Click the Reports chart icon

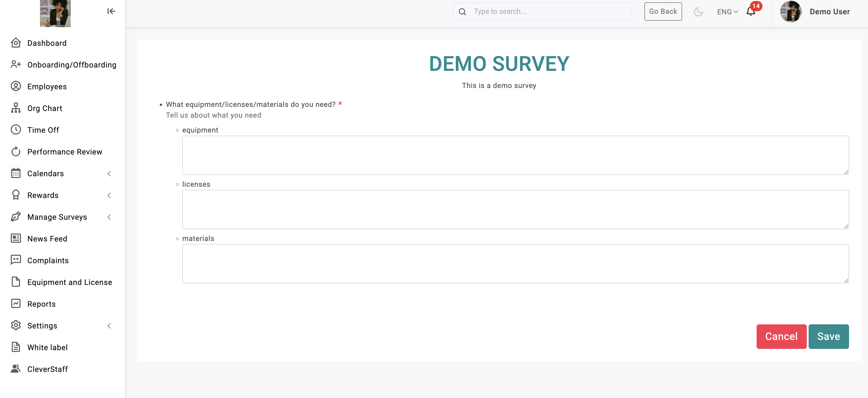pos(16,303)
